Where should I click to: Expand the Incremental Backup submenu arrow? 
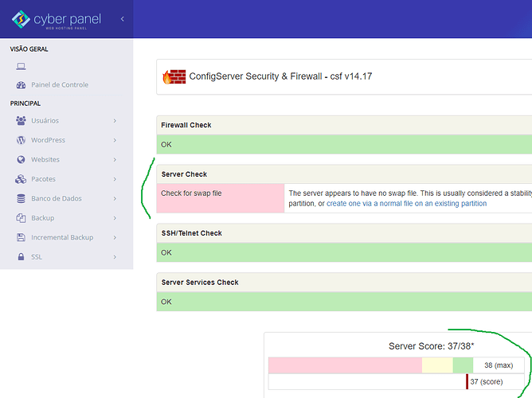(115, 237)
